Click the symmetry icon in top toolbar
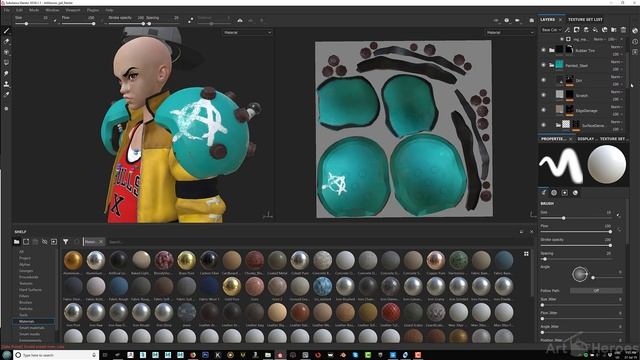The width and height of the screenshot is (640, 360). 240,20
